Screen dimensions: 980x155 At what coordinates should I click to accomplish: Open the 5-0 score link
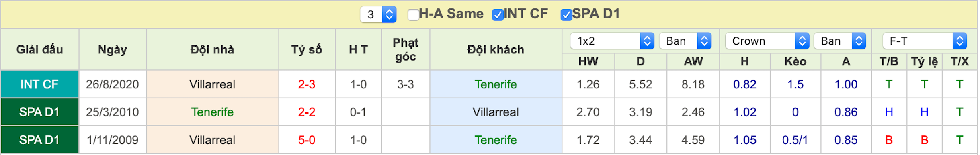[307, 140]
